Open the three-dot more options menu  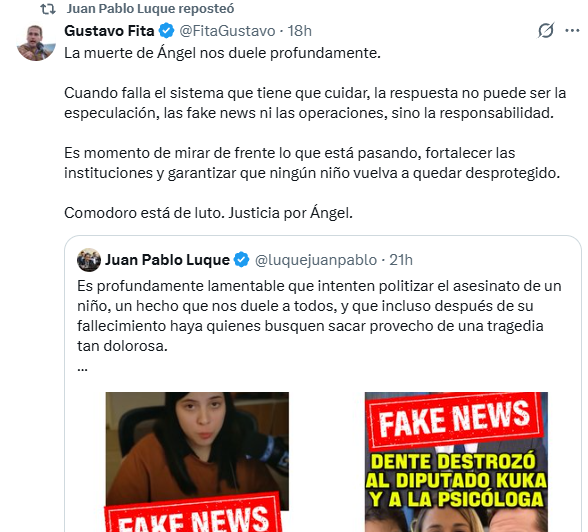coord(572,31)
